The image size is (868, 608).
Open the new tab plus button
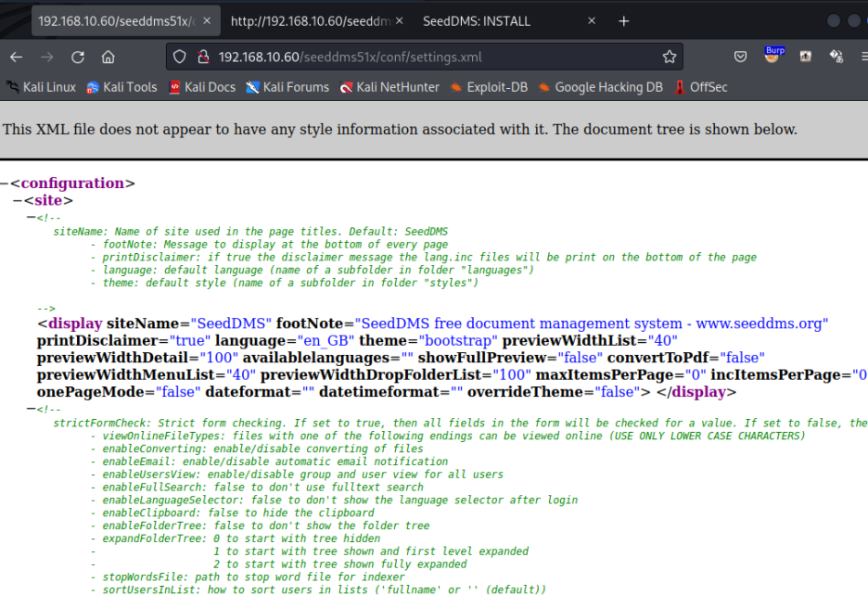pyautogui.click(x=624, y=21)
